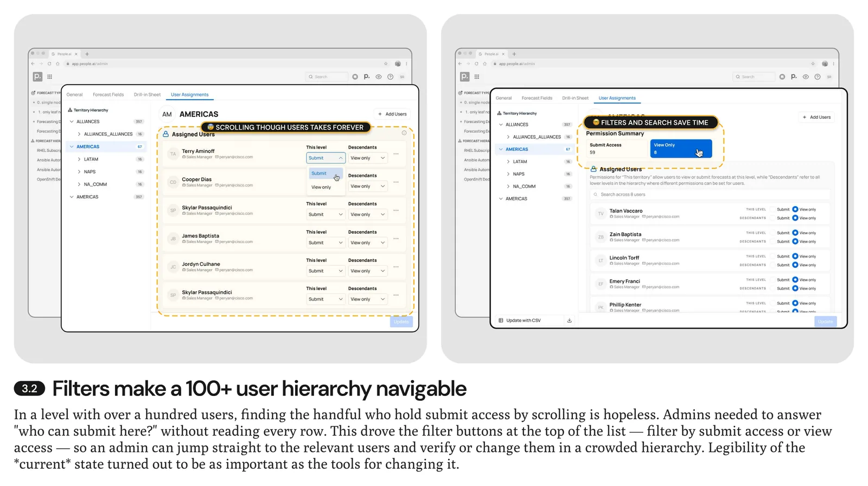Click the People.ai logo in the right mockup
The width and height of the screenshot is (868, 486).
(464, 77)
